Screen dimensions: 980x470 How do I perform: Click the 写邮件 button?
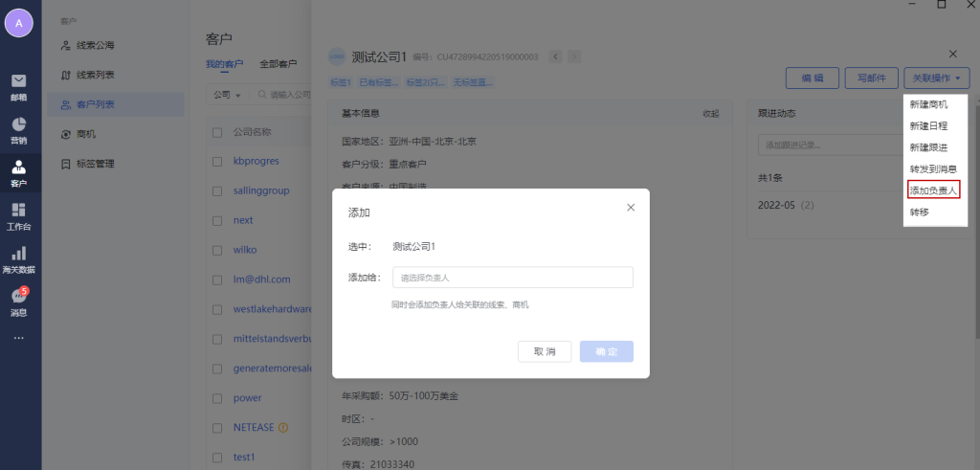[x=873, y=78]
